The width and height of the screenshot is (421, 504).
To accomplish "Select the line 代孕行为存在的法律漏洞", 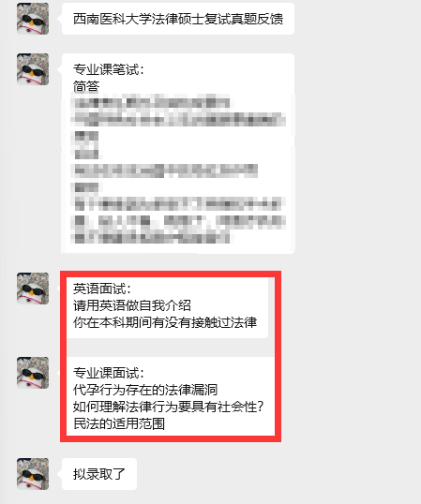I will [x=145, y=390].
